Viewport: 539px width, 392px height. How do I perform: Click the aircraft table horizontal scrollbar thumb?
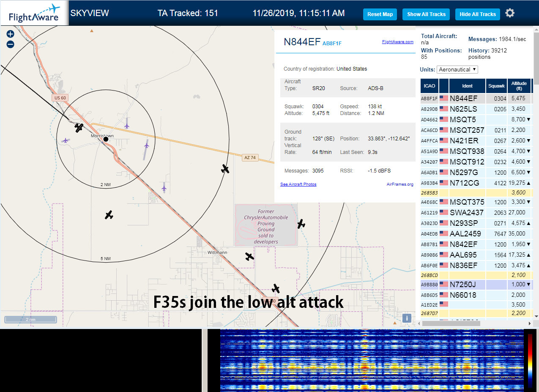click(x=451, y=323)
